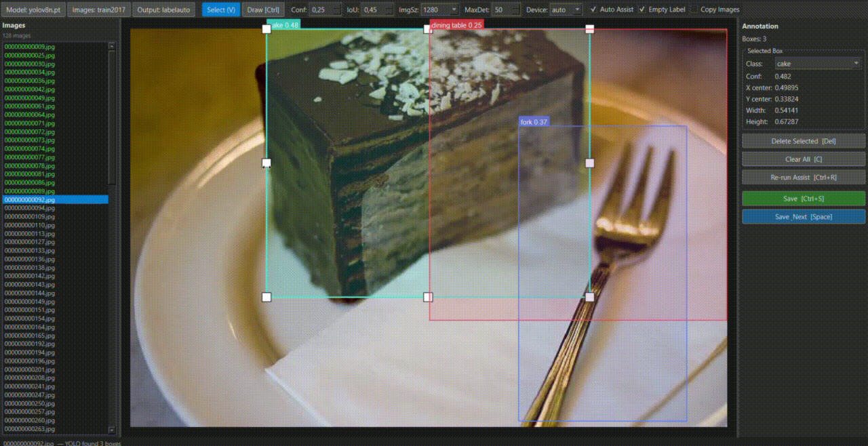Select the dining table 0.25 box label
The image size is (868, 446).
(456, 25)
